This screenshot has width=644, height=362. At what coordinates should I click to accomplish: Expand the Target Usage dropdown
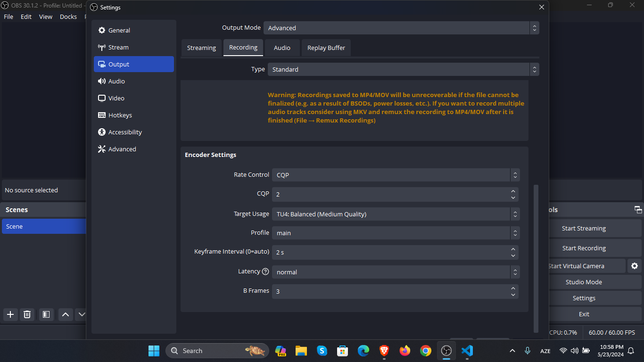click(396, 214)
